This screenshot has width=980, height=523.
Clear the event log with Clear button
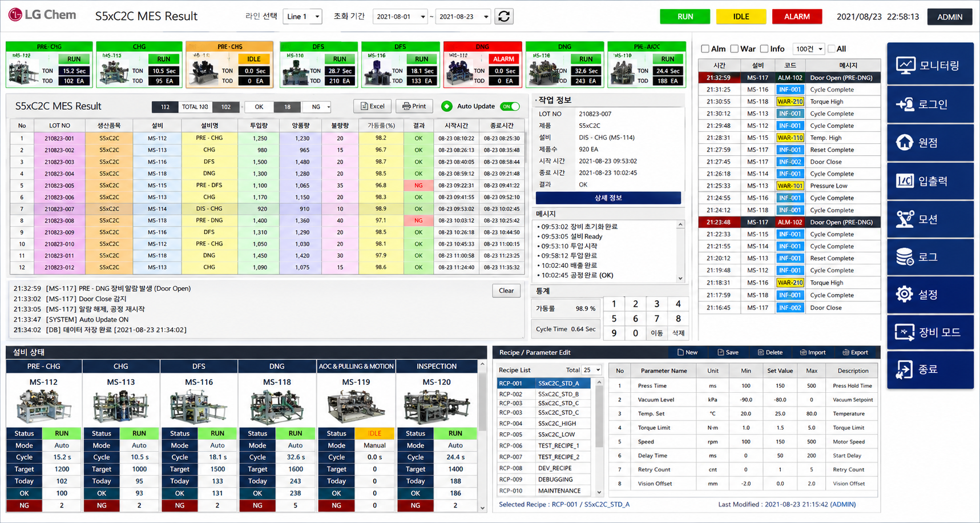[x=506, y=291]
